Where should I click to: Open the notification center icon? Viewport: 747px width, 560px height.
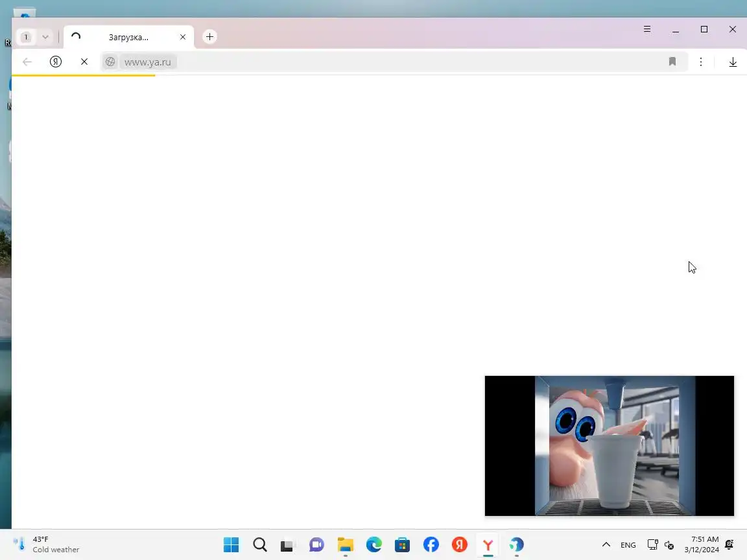[x=729, y=544]
